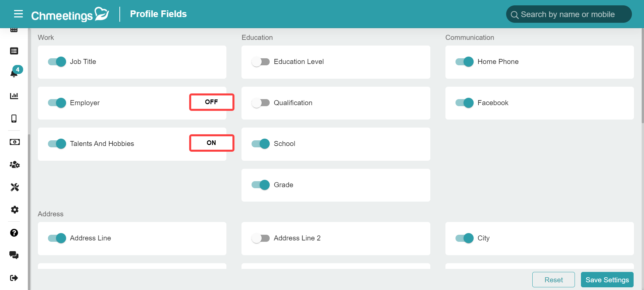Toggle off the Grade field
Screen dimensions: 644x290
point(261,185)
